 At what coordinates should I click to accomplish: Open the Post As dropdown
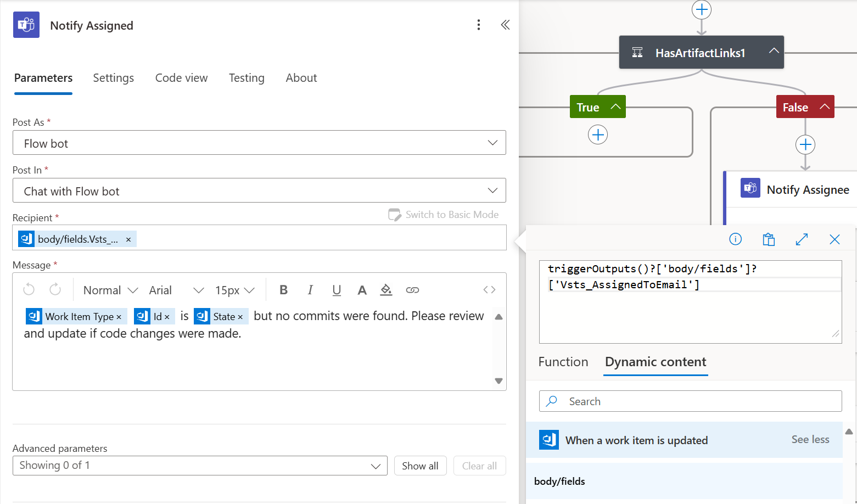[x=259, y=143]
